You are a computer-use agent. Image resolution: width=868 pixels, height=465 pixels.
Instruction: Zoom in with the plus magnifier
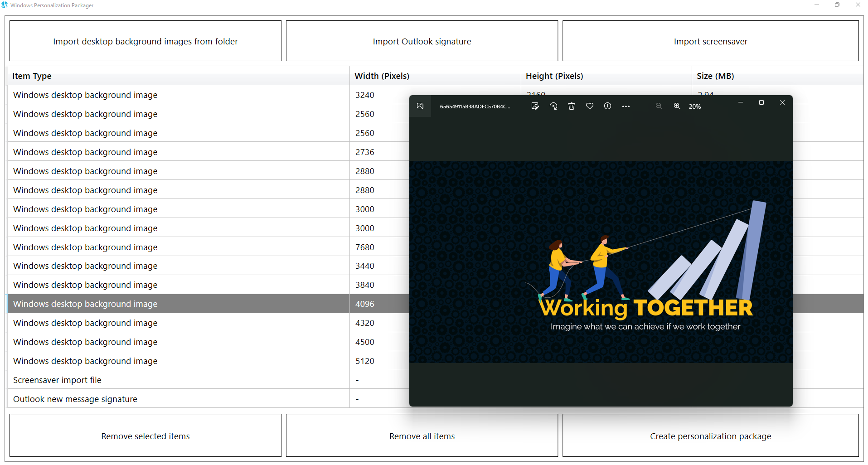pyautogui.click(x=677, y=106)
